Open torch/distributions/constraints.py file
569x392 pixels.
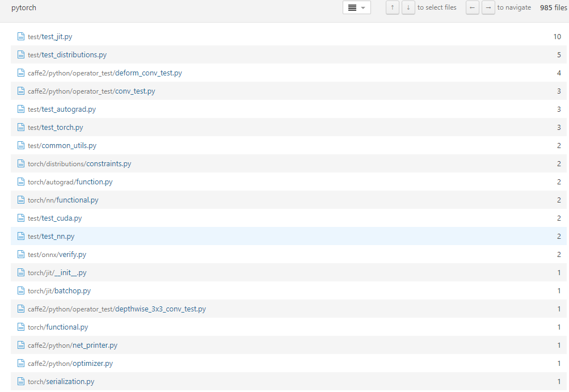coord(79,164)
